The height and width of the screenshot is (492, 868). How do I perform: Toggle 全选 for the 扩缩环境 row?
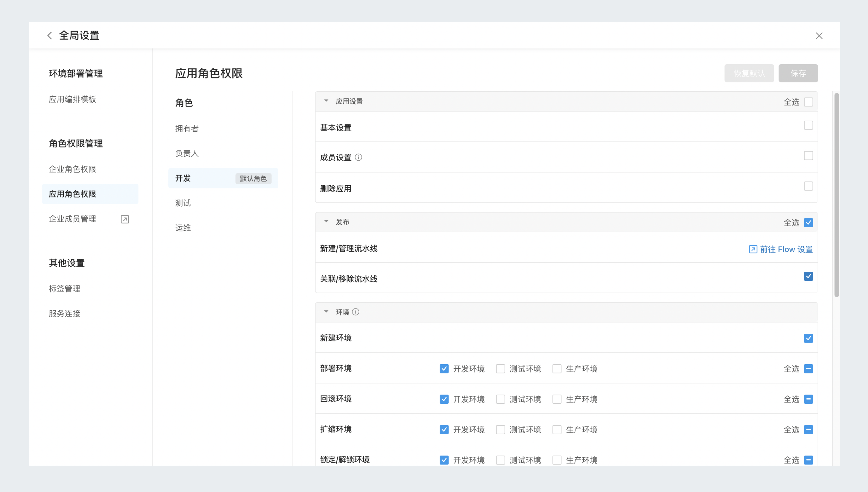point(808,429)
